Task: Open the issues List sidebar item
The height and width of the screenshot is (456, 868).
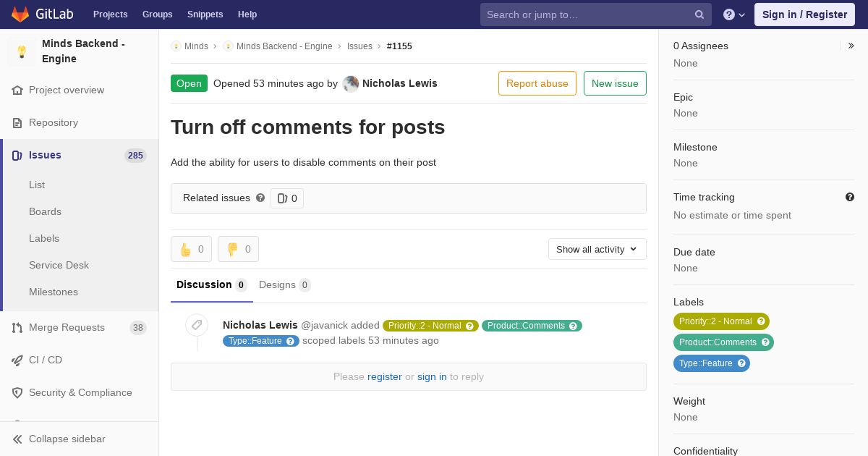Action: (37, 185)
